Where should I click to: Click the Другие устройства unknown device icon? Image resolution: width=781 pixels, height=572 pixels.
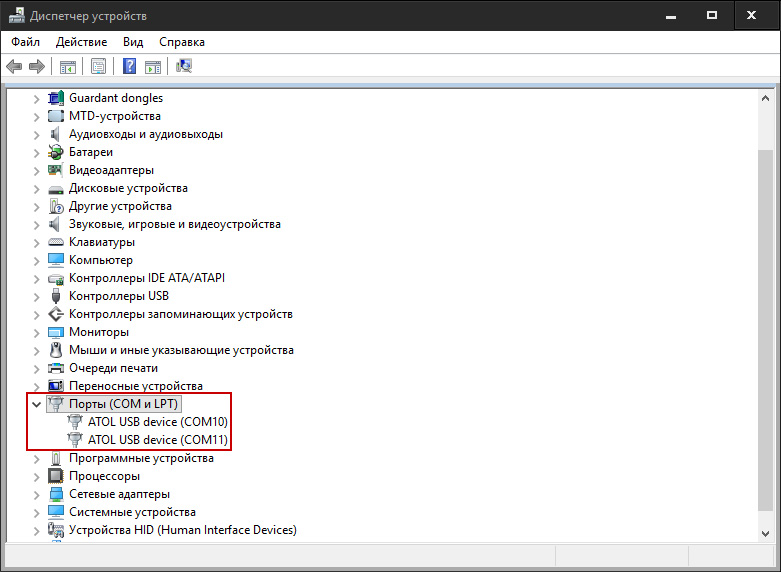[56, 206]
